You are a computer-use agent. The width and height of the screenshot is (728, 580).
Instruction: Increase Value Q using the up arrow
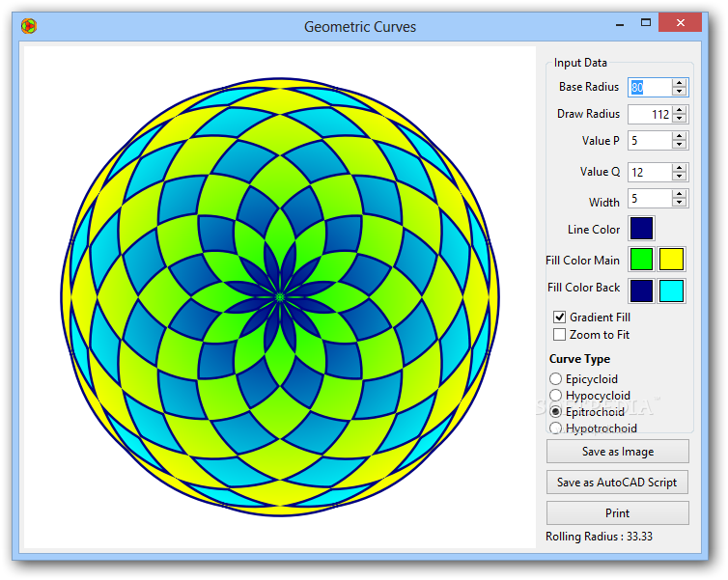(680, 168)
